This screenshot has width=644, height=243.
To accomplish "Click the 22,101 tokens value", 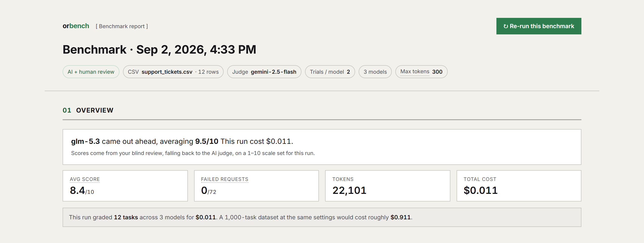I will (349, 190).
